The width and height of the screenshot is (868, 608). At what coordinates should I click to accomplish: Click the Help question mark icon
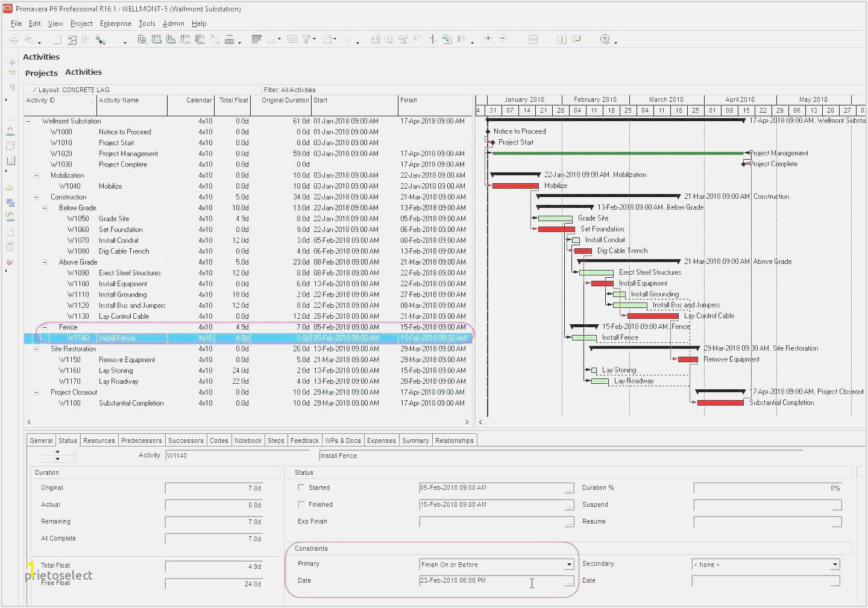tap(605, 39)
